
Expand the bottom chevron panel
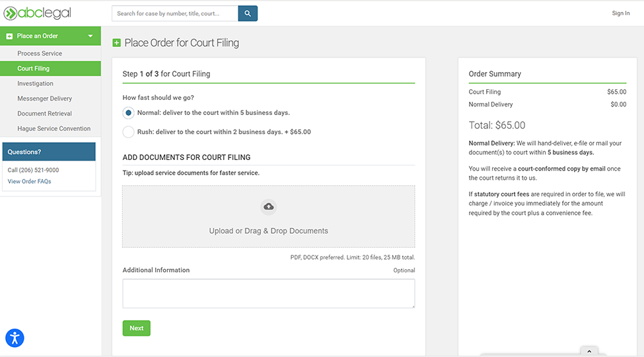tap(589, 351)
